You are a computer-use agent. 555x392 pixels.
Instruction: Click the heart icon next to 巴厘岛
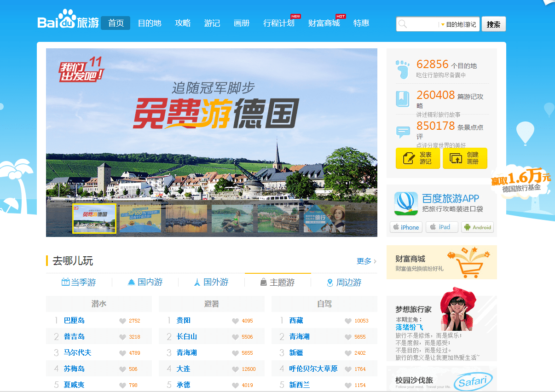122,321
